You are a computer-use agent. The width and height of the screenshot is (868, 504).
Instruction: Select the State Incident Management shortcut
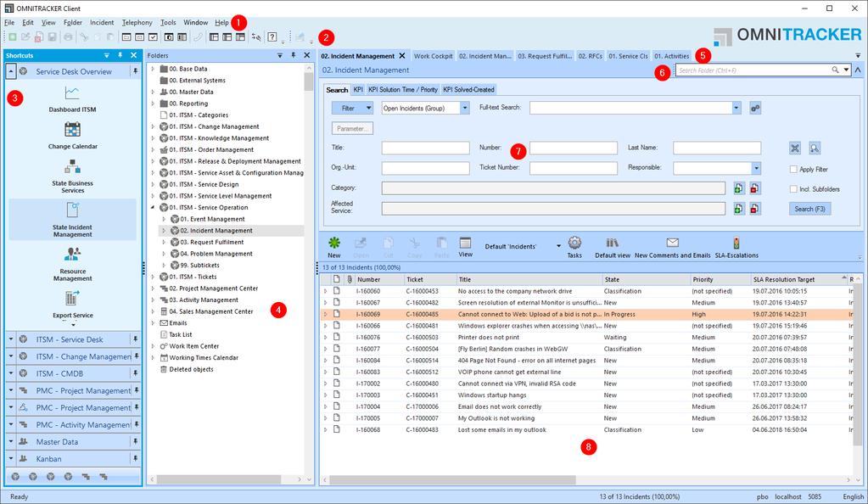click(72, 219)
